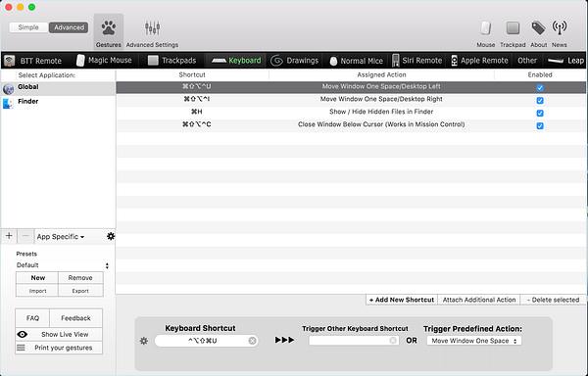The height and width of the screenshot is (376, 588).
Task: Click the Trackpad icon in toolbar
Action: click(x=513, y=28)
